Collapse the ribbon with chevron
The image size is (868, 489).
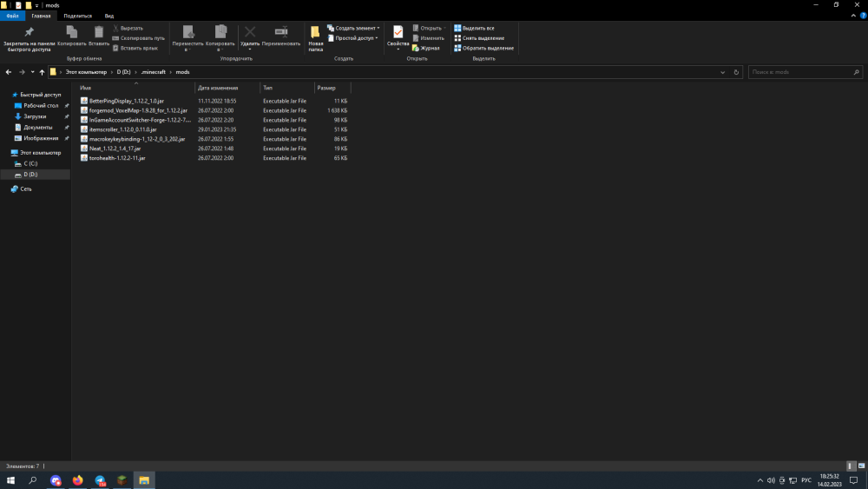(x=853, y=16)
